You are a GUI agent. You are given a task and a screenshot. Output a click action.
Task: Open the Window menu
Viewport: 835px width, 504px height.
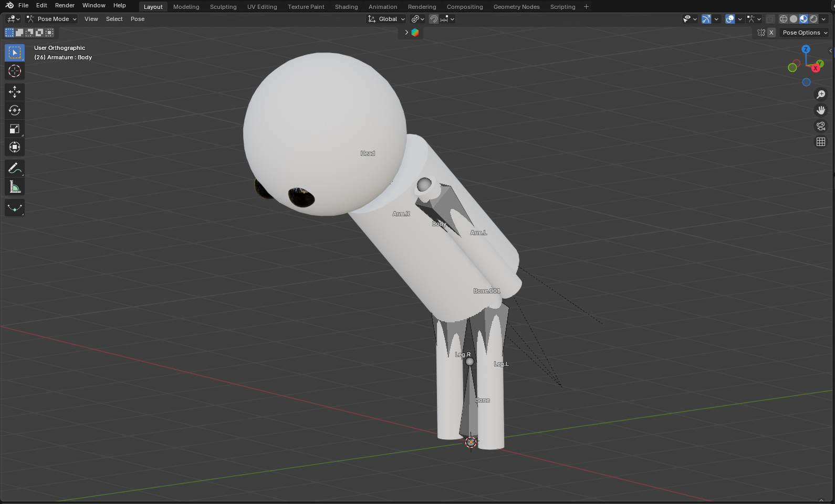94,5
